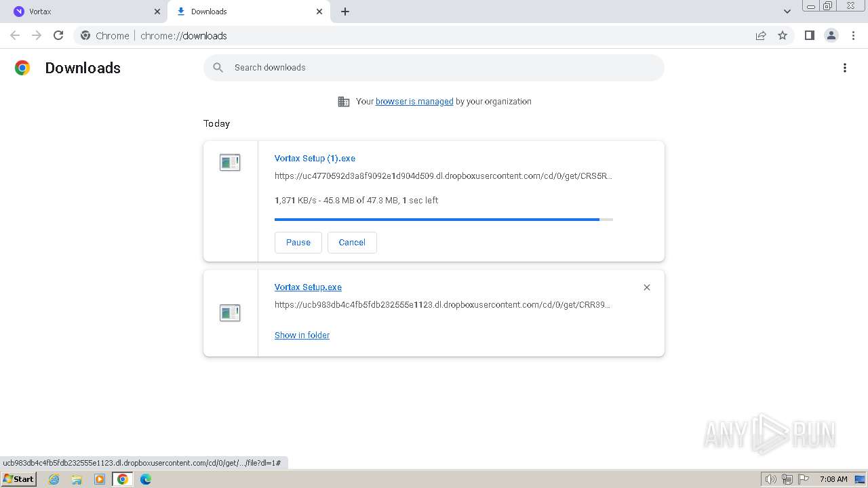Open Chrome's three-dot menu in toolbar
Image resolution: width=868 pixels, height=488 pixels.
click(x=854, y=35)
